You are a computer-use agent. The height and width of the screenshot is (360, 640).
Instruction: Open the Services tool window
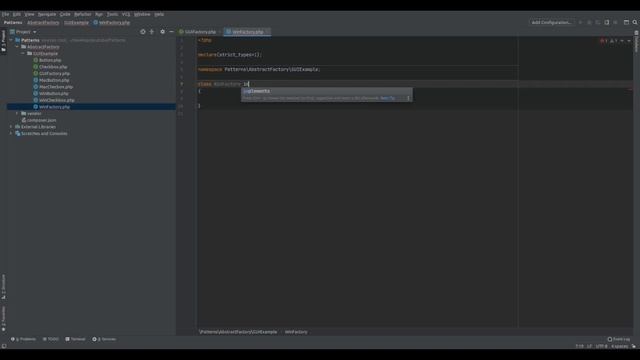click(104, 339)
